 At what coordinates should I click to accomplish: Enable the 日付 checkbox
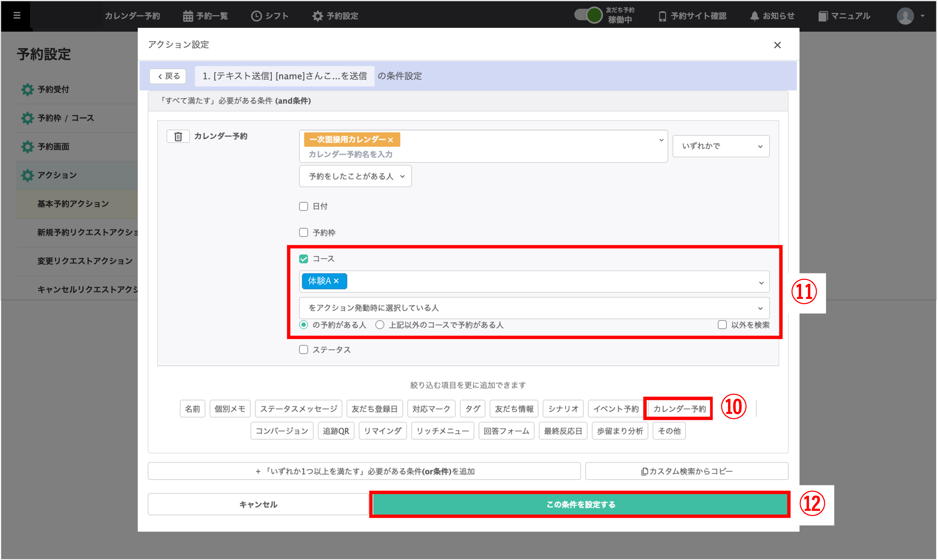(x=303, y=206)
